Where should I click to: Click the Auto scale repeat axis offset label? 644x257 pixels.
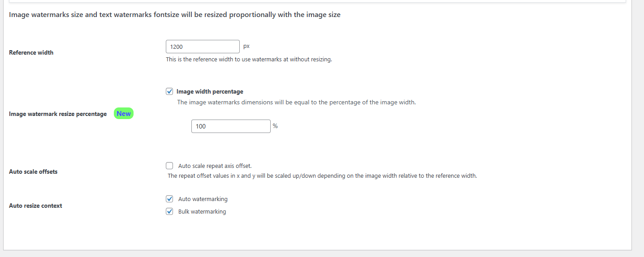[218, 166]
